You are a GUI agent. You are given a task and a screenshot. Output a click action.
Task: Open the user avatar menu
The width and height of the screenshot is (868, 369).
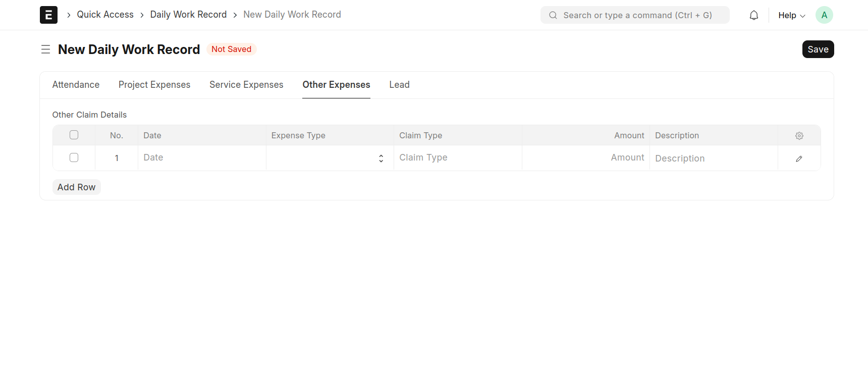[x=824, y=15]
